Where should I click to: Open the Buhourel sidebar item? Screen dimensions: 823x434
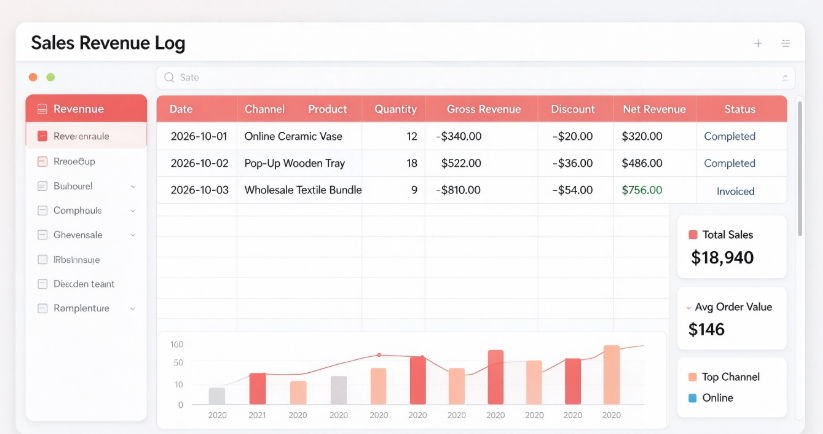86,186
